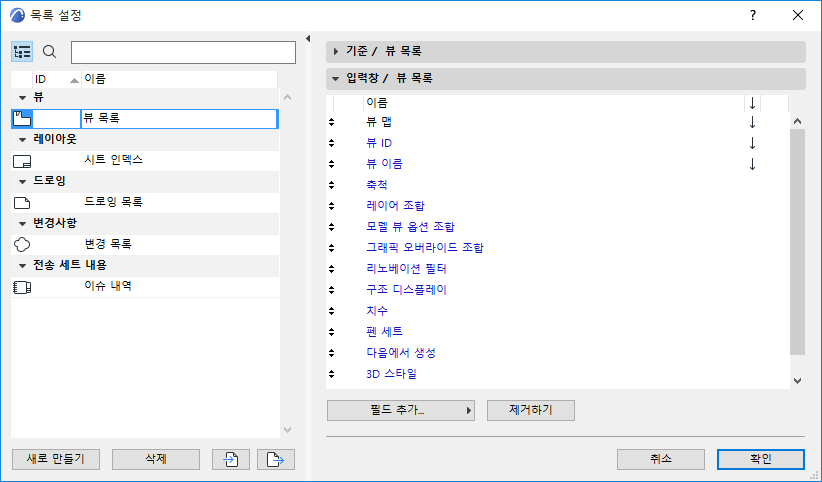
Task: Click the export list scheme icon
Action: coord(276,459)
